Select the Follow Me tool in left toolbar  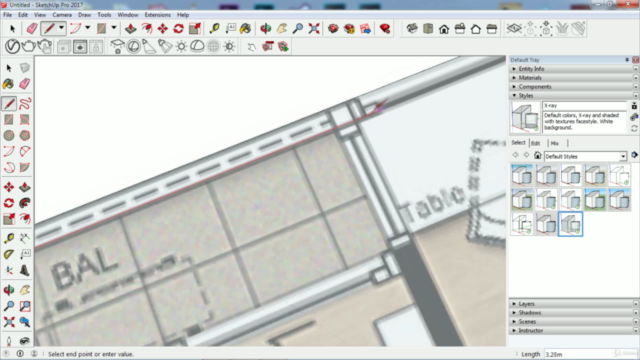24,203
